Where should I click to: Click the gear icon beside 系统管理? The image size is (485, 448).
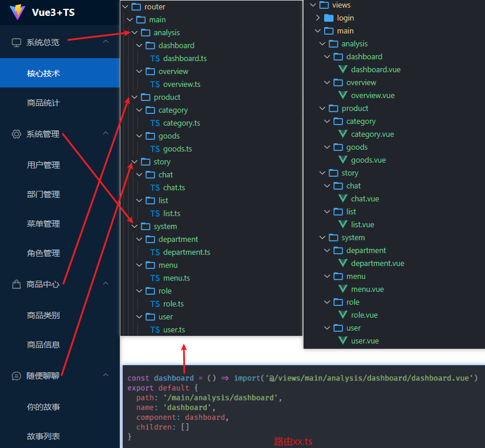tap(16, 134)
